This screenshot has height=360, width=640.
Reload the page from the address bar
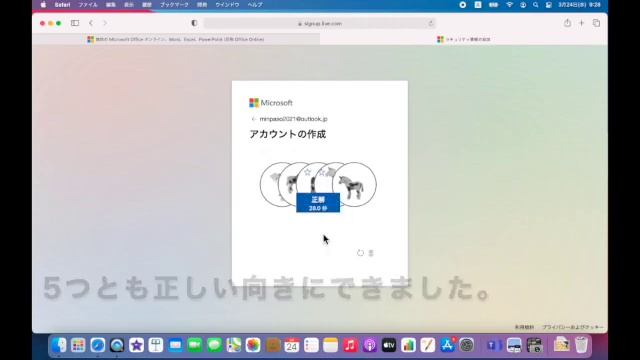coord(431,24)
